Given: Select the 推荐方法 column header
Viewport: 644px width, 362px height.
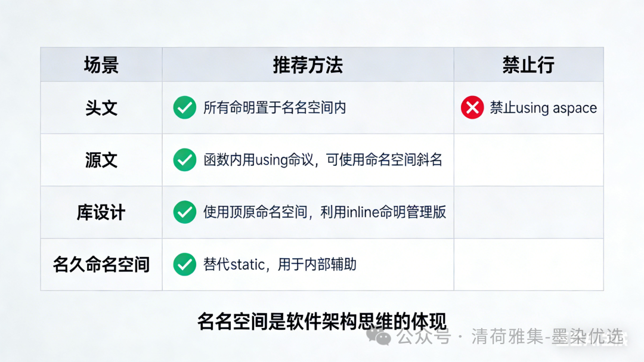Looking at the screenshot, I should click(308, 64).
